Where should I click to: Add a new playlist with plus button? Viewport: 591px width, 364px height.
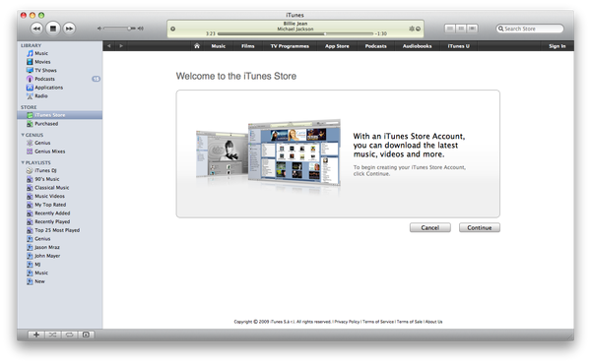tap(36, 334)
